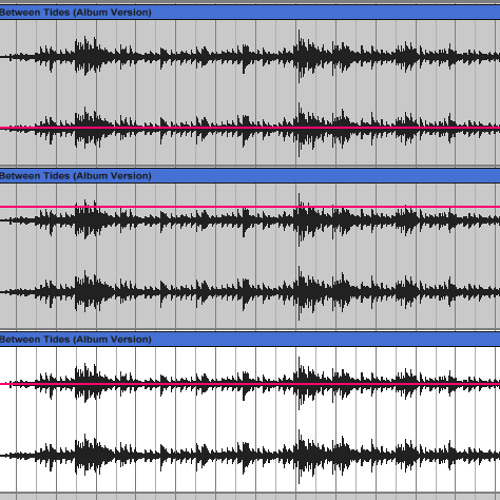The width and height of the screenshot is (500, 500).
Task: Click the pink envelope line in the topmost clip
Action: pos(250,128)
